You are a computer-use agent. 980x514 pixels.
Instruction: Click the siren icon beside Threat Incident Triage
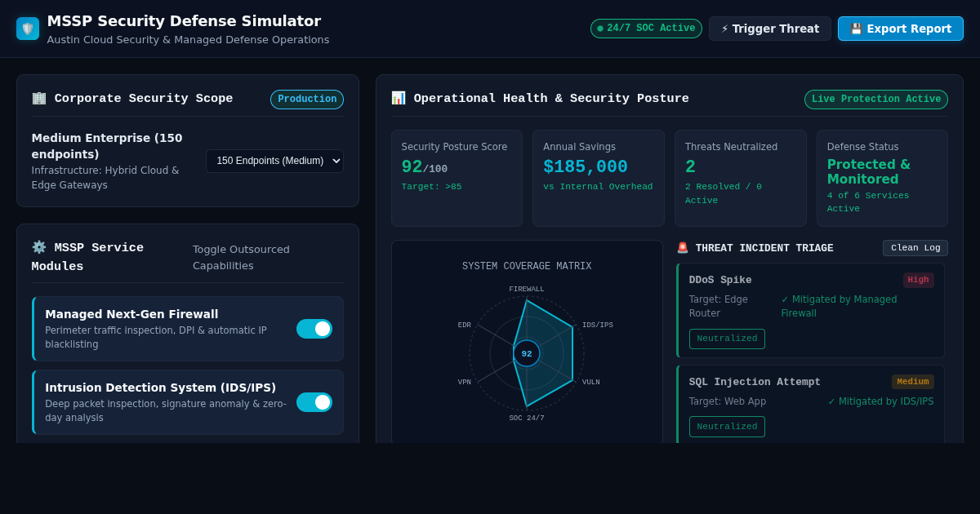683,248
